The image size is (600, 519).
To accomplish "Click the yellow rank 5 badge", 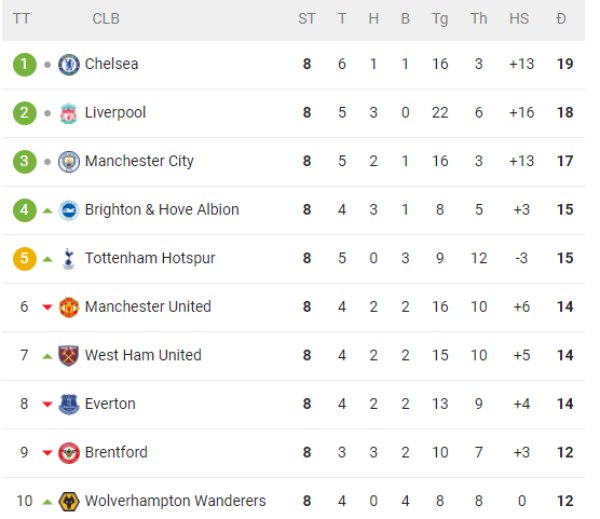I will click(24, 259).
